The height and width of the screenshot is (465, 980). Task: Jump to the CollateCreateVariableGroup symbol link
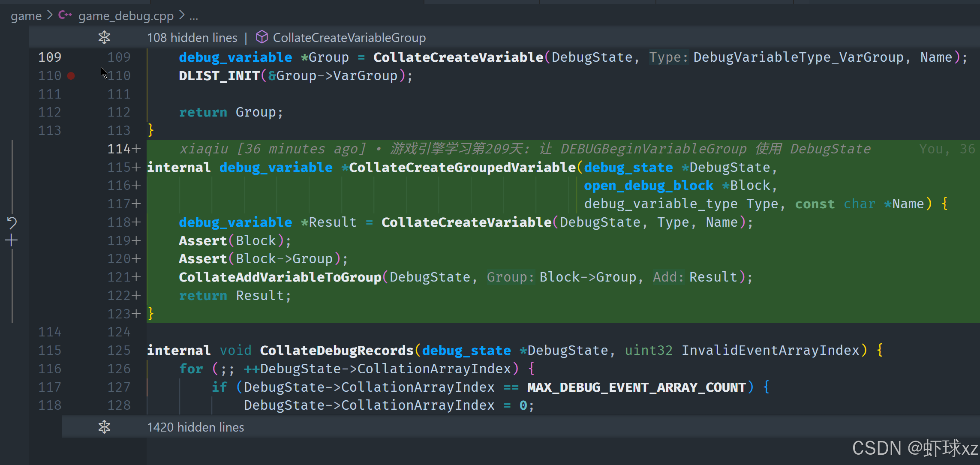coord(349,38)
